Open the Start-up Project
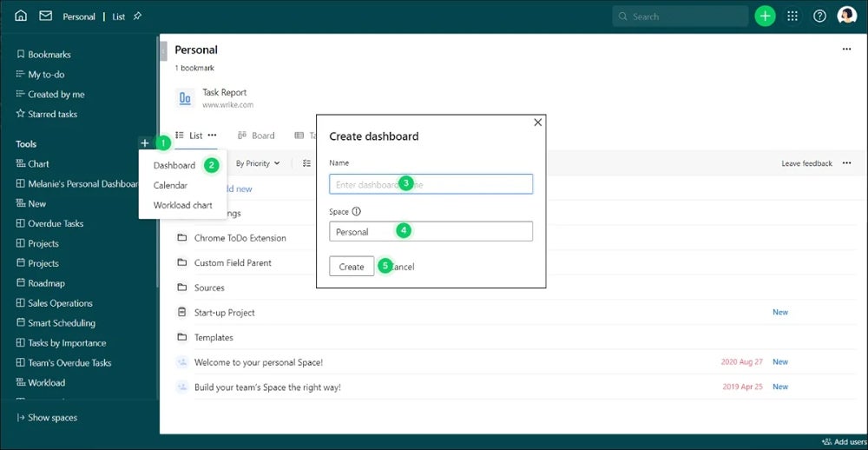The width and height of the screenshot is (868, 450). point(224,313)
